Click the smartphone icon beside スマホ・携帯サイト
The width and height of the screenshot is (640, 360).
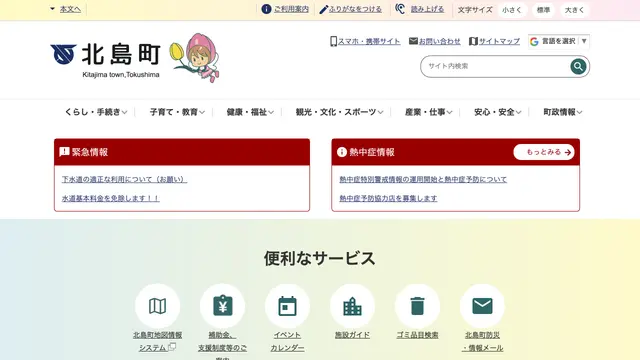click(333, 41)
